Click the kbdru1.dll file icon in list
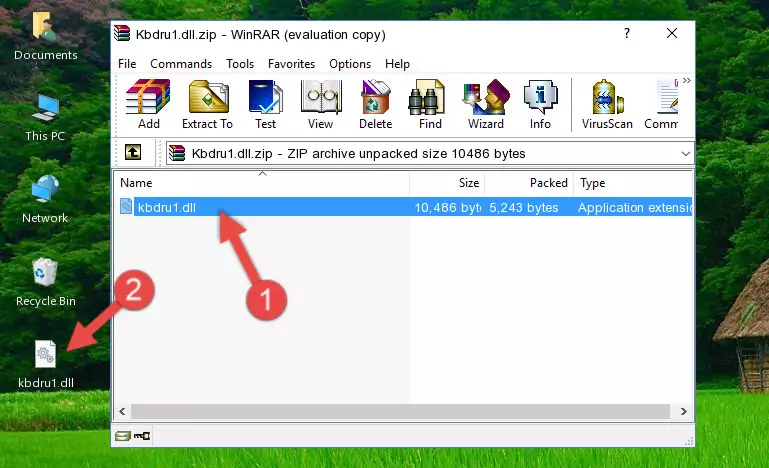Image resolution: width=769 pixels, height=468 pixels. pos(126,207)
